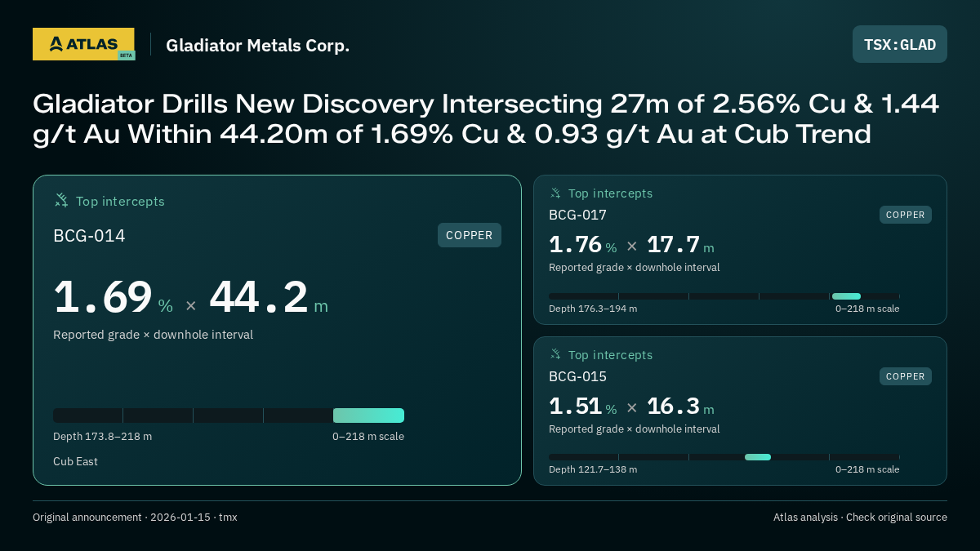Click the COPPER tag on BCG-014
The image size is (980, 551).
[x=470, y=235]
